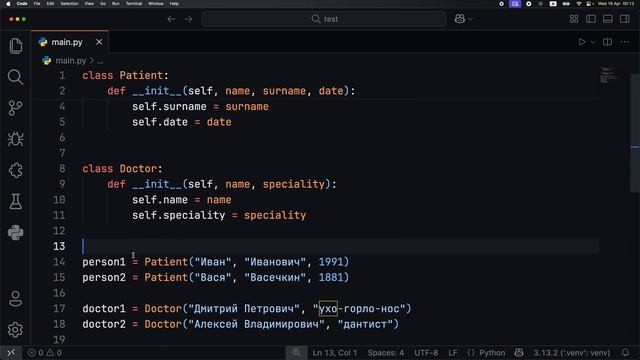Open the Python extension view in activity bar
Screen dimensions: 640x360
(x=16, y=233)
